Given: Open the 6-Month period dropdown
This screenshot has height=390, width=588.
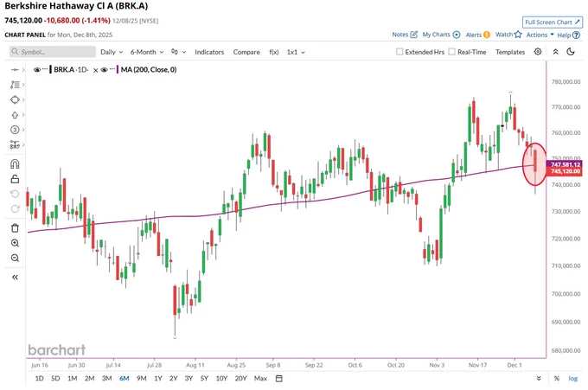Looking at the screenshot, I should point(147,52).
